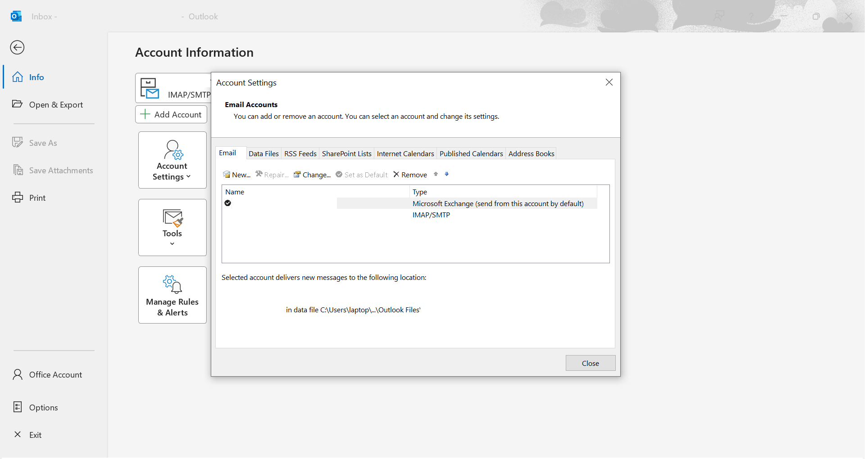
Task: Click the green plus Add Account icon
Action: pyautogui.click(x=145, y=114)
